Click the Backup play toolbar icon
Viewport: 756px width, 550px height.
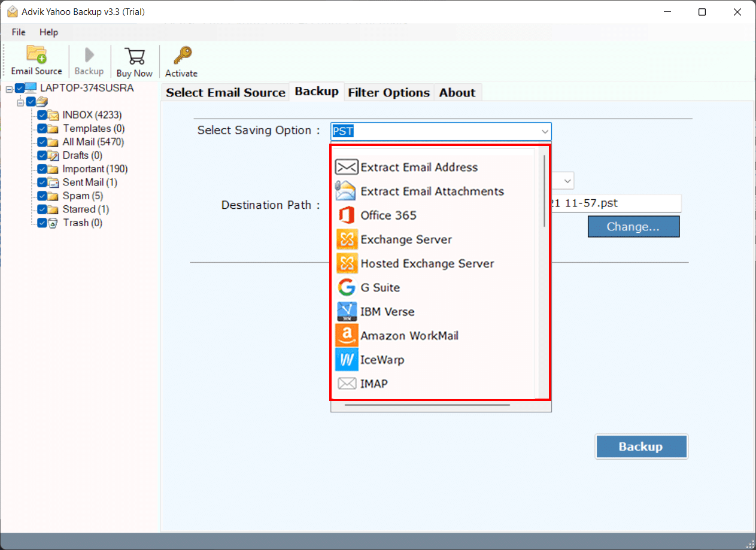(89, 55)
